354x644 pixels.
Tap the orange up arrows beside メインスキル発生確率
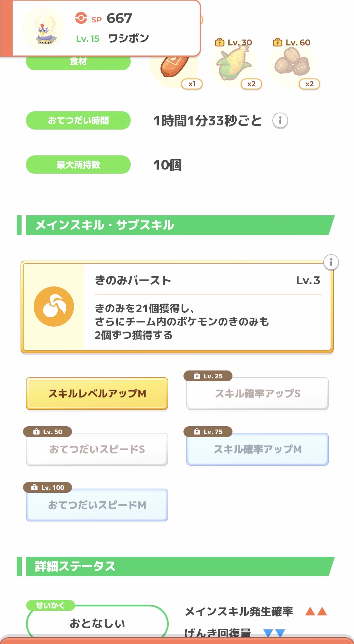(x=316, y=611)
